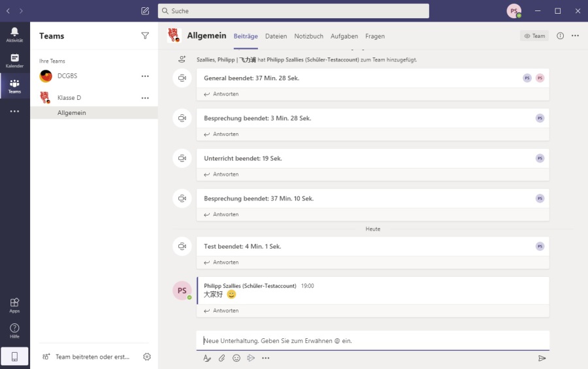Go forward with the right arrow

coord(21,11)
